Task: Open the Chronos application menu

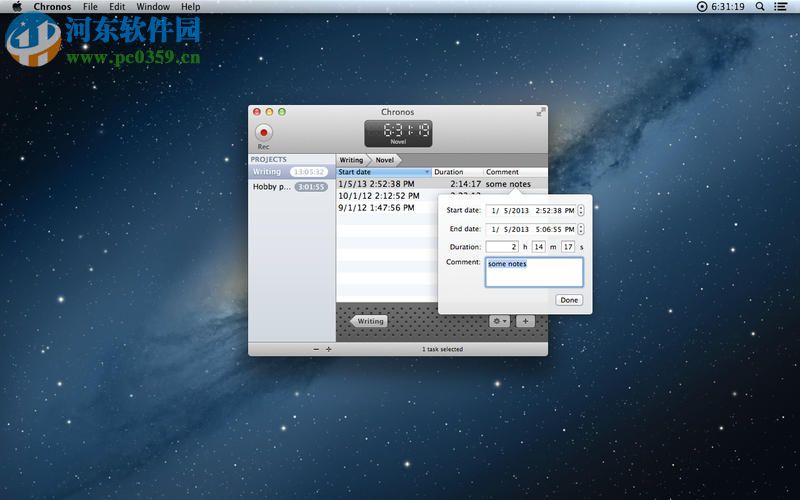Action: [x=52, y=7]
